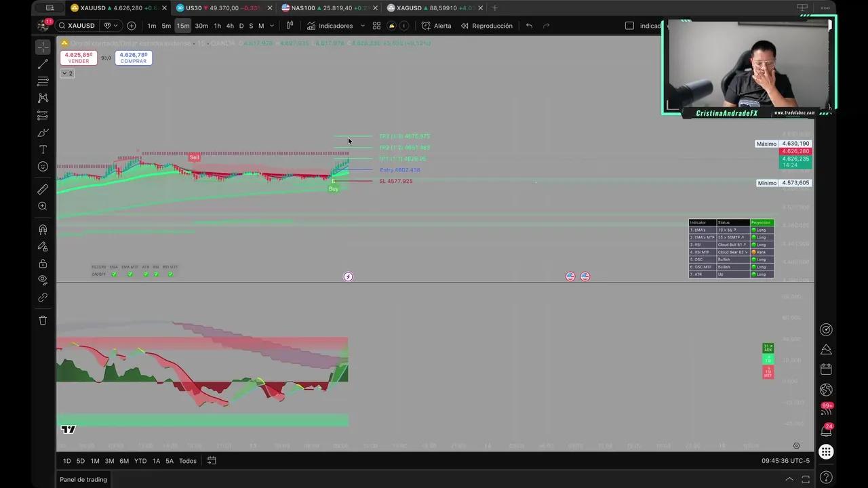The width and height of the screenshot is (868, 488).
Task: Open the emoji and icons tool
Action: point(43,167)
